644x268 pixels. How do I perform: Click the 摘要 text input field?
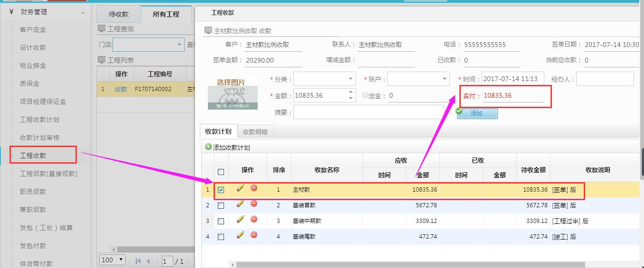(x=368, y=112)
